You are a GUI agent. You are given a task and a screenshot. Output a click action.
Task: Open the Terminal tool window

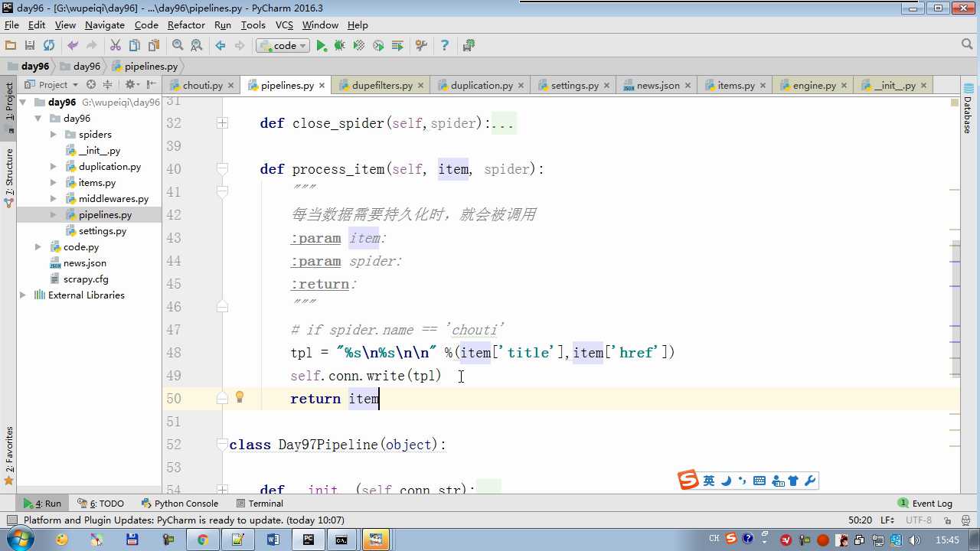click(x=260, y=504)
